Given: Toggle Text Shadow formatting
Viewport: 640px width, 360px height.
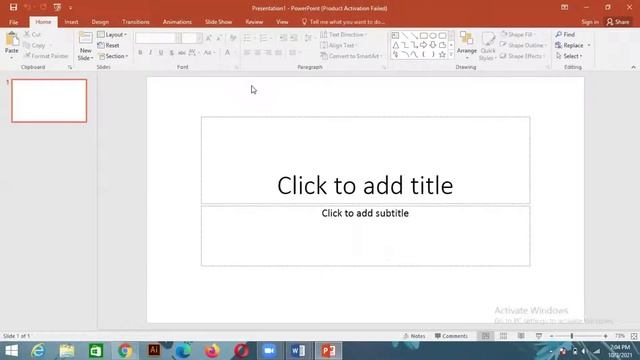Looking at the screenshot, I should pos(171,53).
